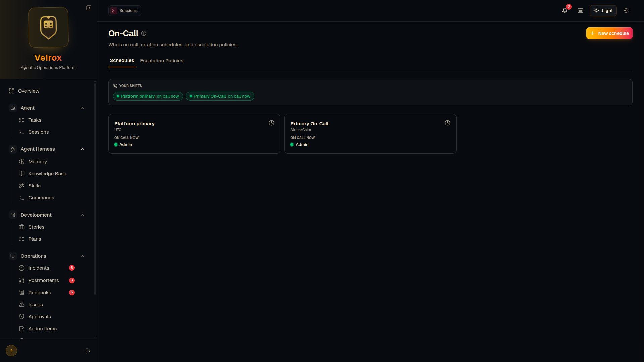Click the Development group label

click(x=36, y=215)
